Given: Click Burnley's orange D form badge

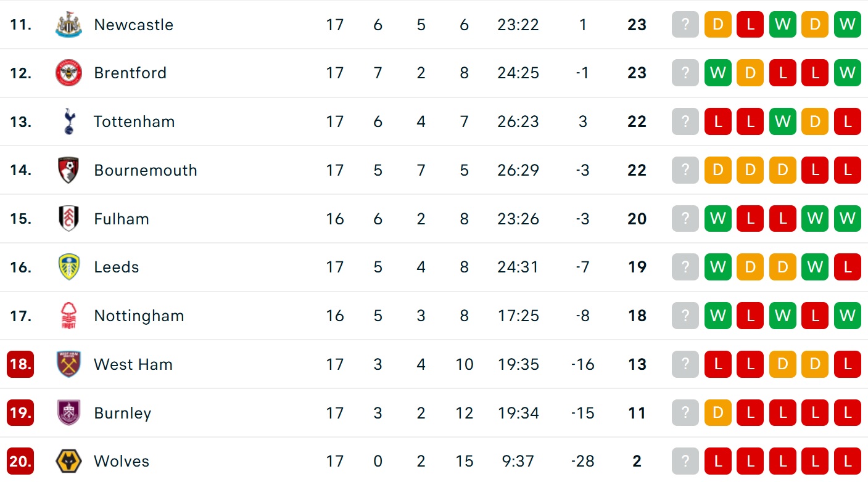Looking at the screenshot, I should pos(717,413).
